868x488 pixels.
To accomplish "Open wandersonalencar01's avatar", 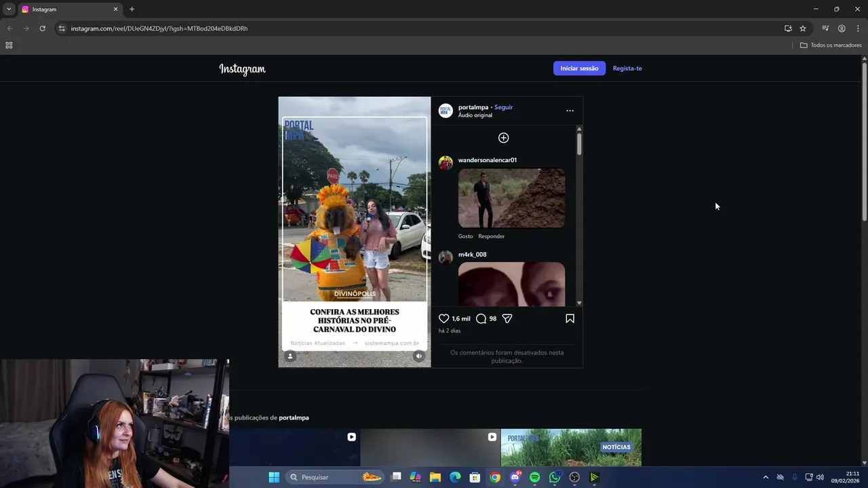I will coord(446,163).
